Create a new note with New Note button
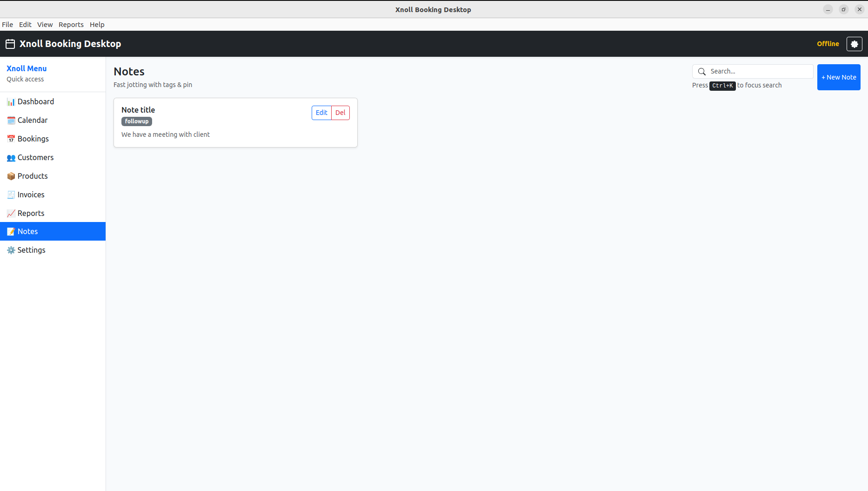Image resolution: width=868 pixels, height=491 pixels. (839, 77)
